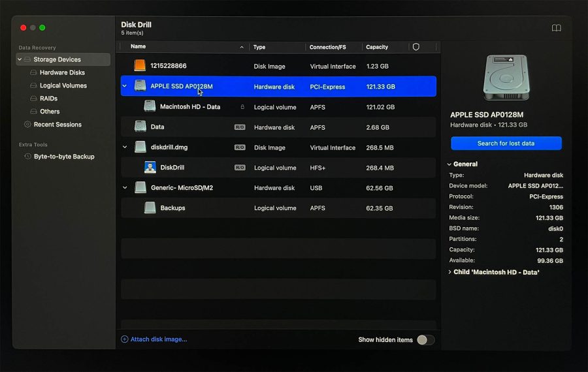Click the 62.56 GB capacity cell
This screenshot has height=372, width=588.
pyautogui.click(x=380, y=188)
